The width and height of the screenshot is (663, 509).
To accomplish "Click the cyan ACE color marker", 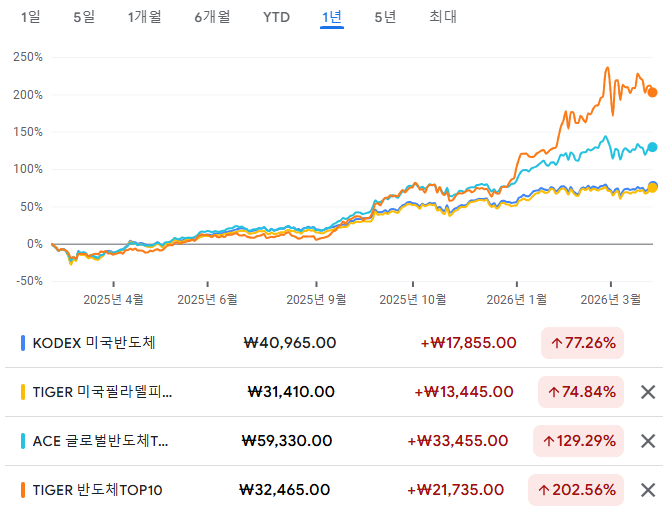I will [23, 441].
